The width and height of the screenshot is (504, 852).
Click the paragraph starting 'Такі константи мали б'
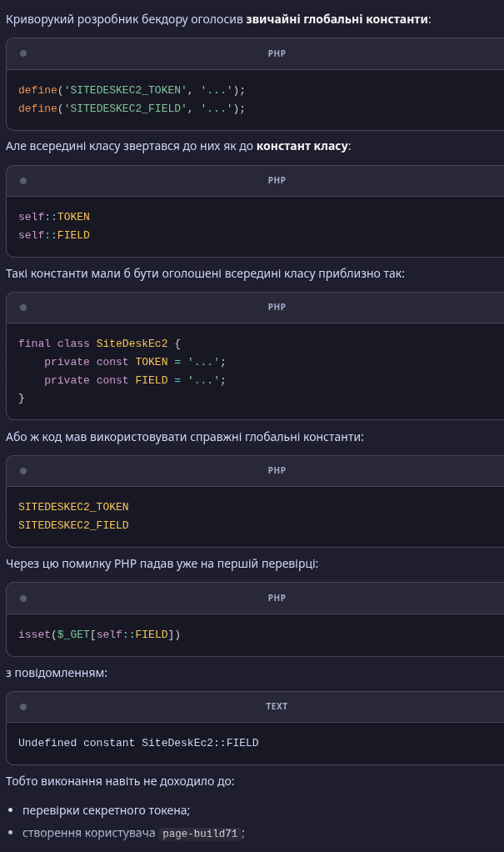tap(205, 273)
